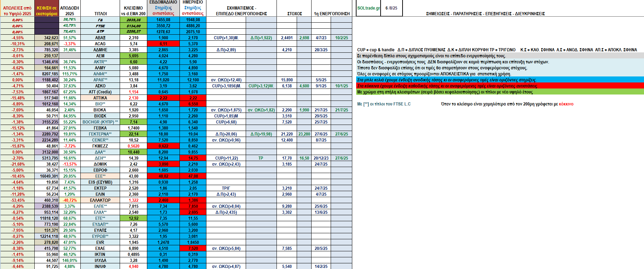The height and width of the screenshot is (269, 644).
Task: Click the ΕΒΡΟΦ title cell
Action: click(100, 170)
